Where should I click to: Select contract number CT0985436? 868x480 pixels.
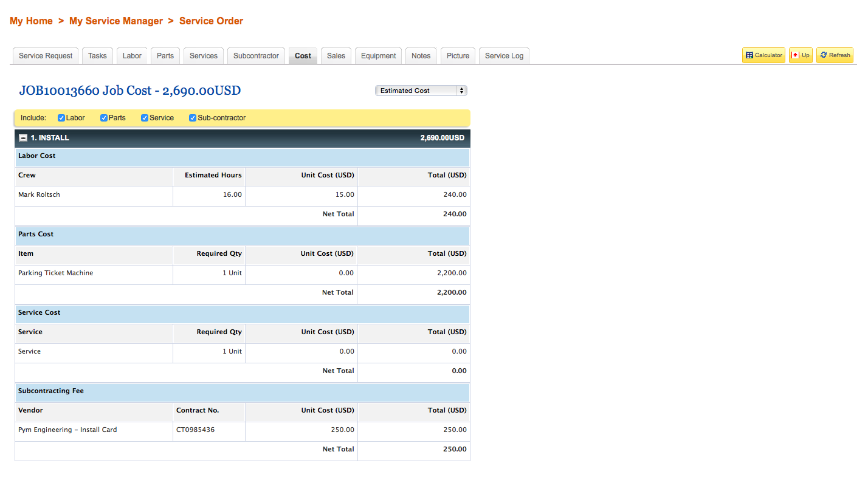[195, 430]
